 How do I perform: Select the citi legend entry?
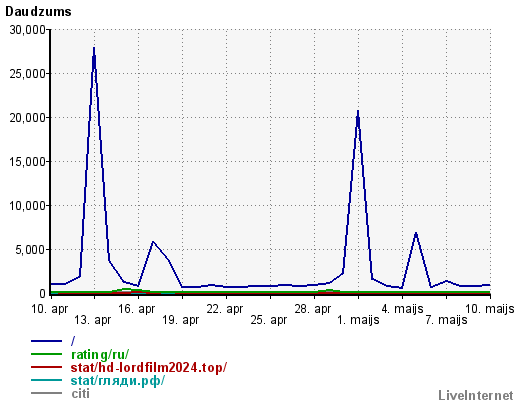tap(80, 393)
